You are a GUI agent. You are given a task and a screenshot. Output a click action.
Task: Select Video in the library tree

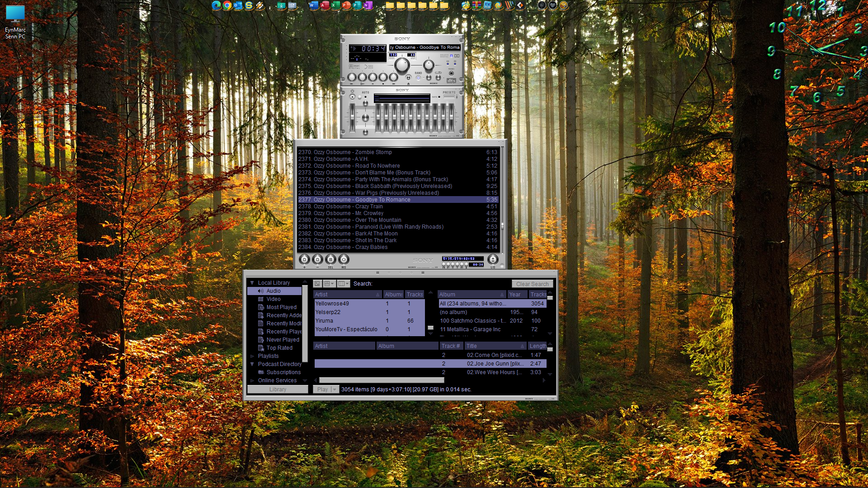[x=273, y=299]
